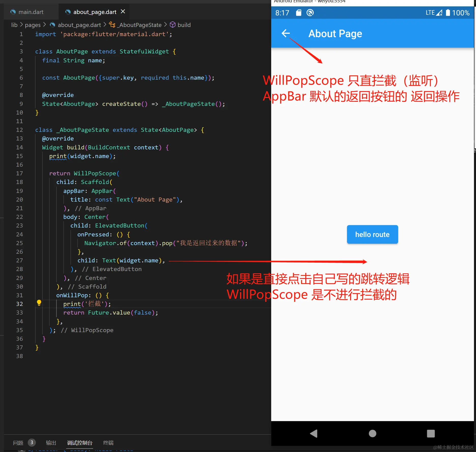
Task: Open the pages breadcrumb dropdown
Action: [33, 25]
